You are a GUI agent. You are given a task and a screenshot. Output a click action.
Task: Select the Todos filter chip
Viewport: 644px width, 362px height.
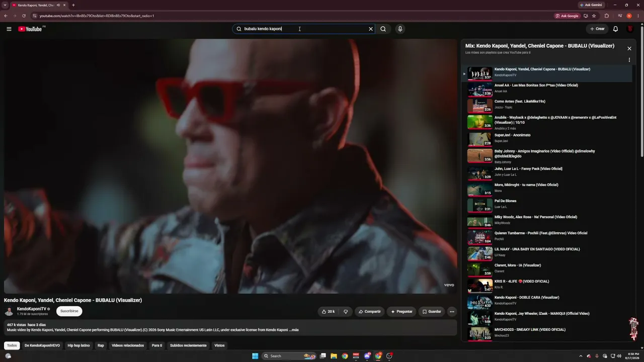(12, 345)
